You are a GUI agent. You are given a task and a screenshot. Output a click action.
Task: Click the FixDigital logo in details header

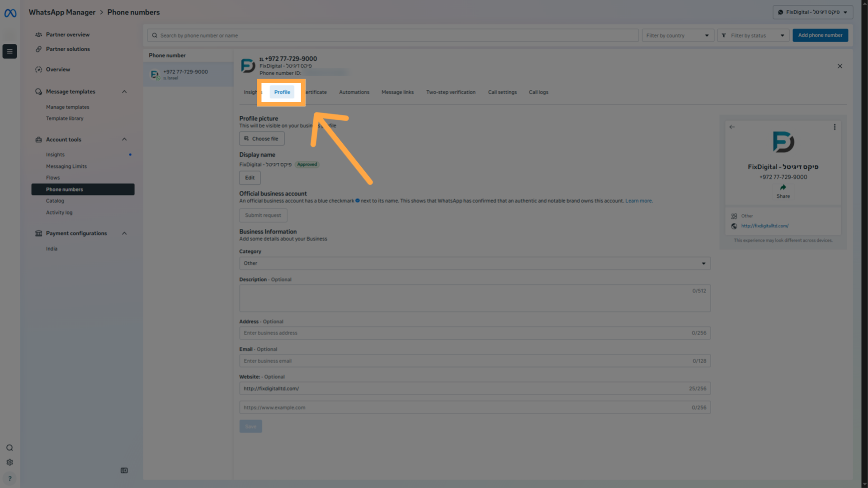[248, 66]
